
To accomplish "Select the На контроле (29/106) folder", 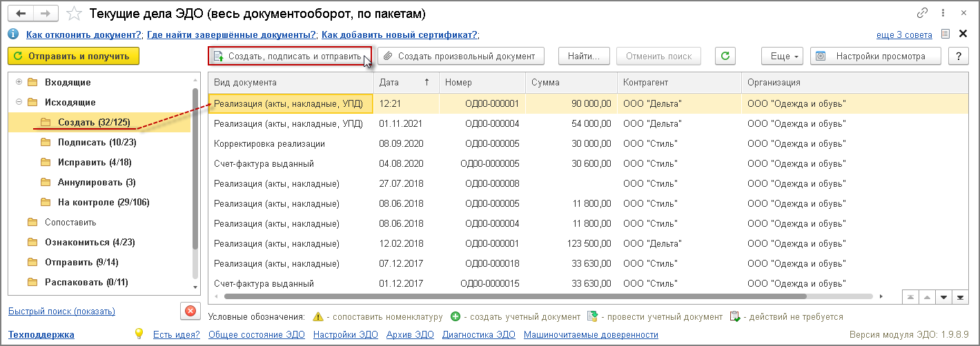I will 94,202.
